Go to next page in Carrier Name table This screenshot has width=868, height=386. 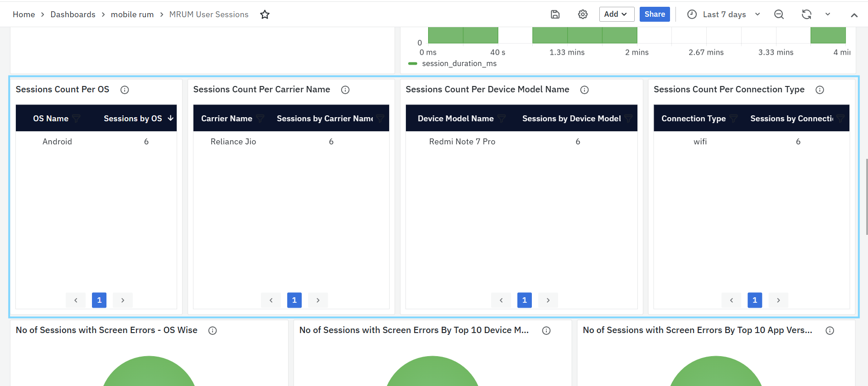click(x=318, y=300)
